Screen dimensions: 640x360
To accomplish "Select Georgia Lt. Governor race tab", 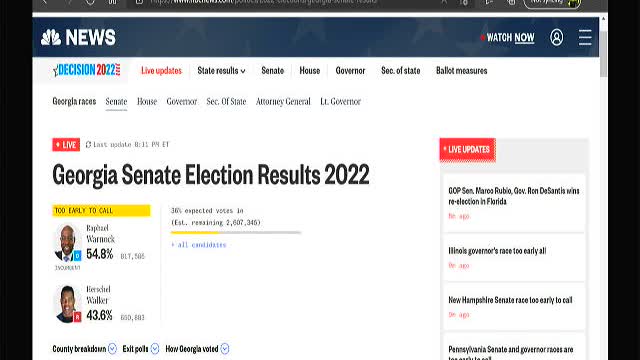I will pyautogui.click(x=340, y=101).
